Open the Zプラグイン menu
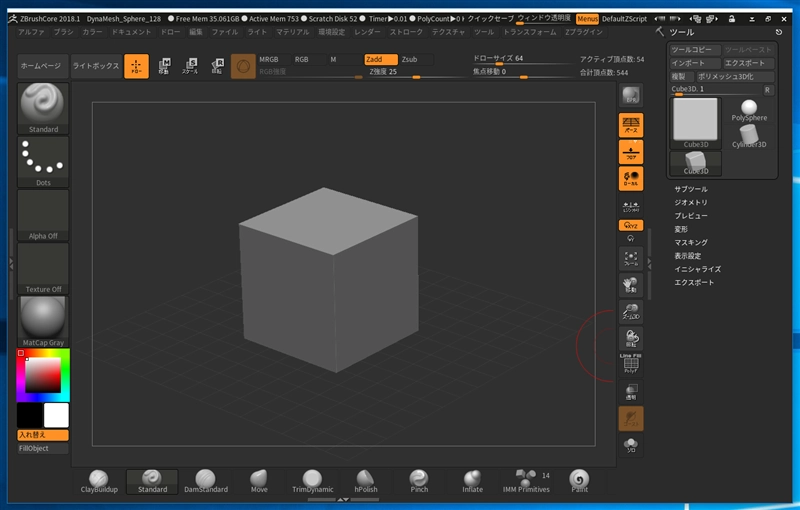800x510 pixels. 584,32
